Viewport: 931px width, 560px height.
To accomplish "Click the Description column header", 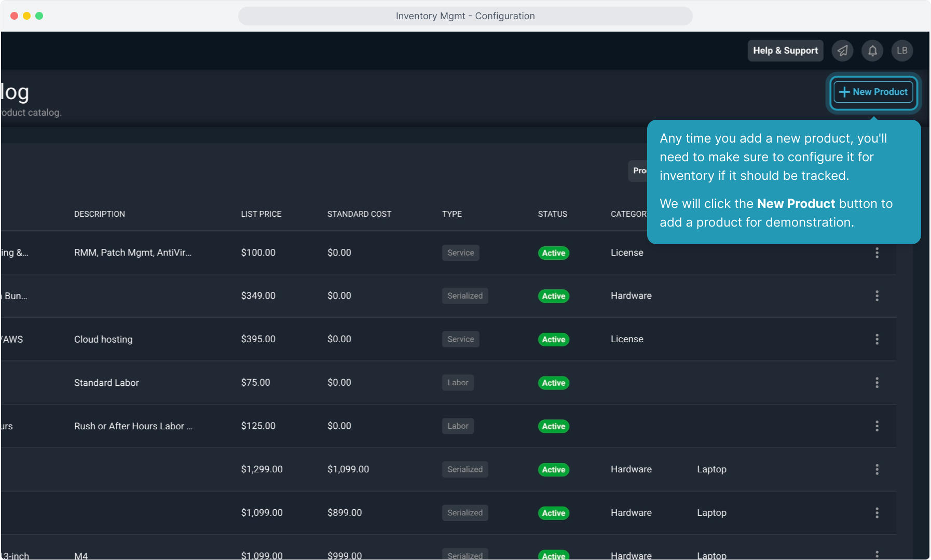I will [100, 214].
